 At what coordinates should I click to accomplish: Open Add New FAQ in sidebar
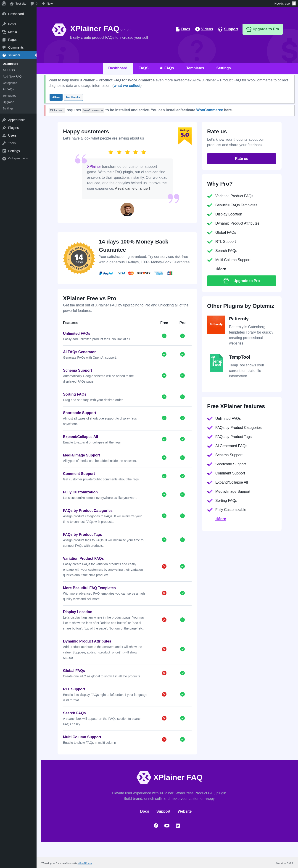(12, 76)
